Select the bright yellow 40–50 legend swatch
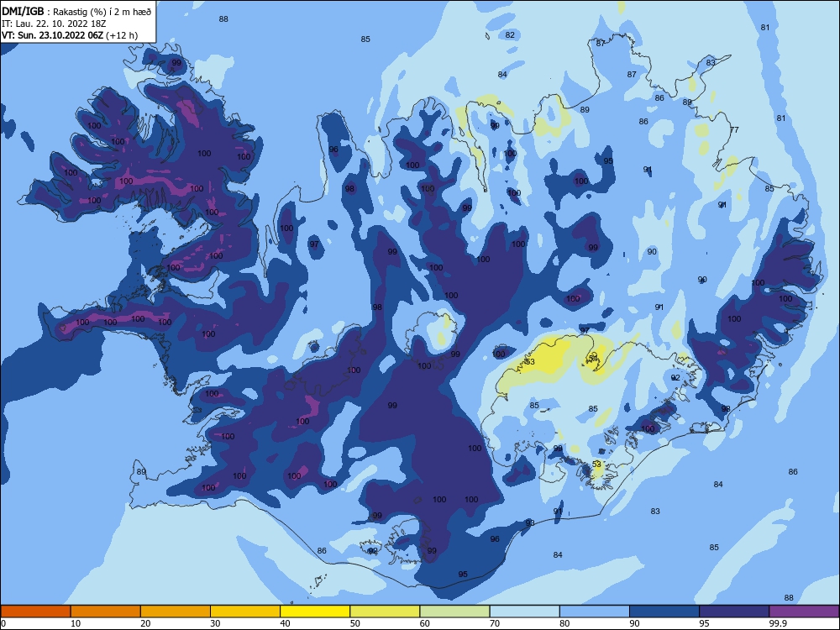 coord(315,612)
